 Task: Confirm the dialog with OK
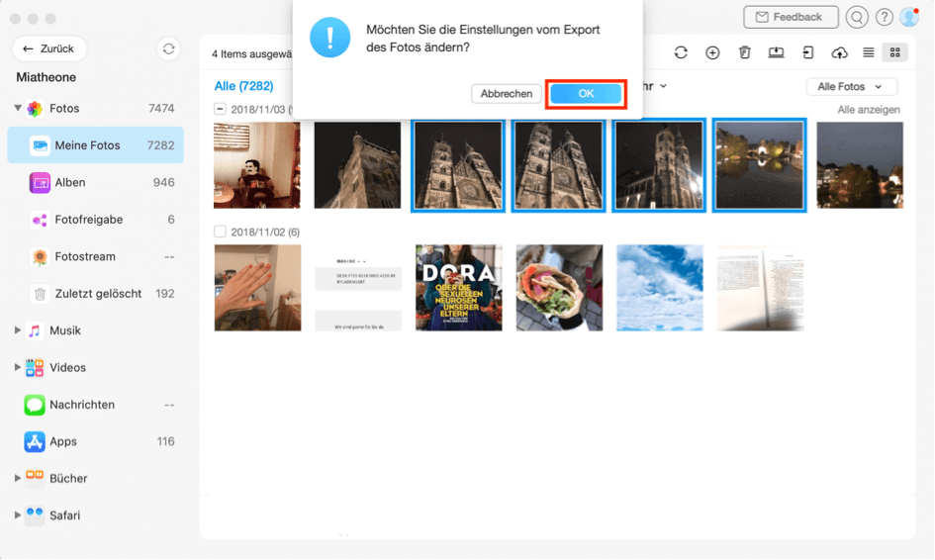(586, 94)
